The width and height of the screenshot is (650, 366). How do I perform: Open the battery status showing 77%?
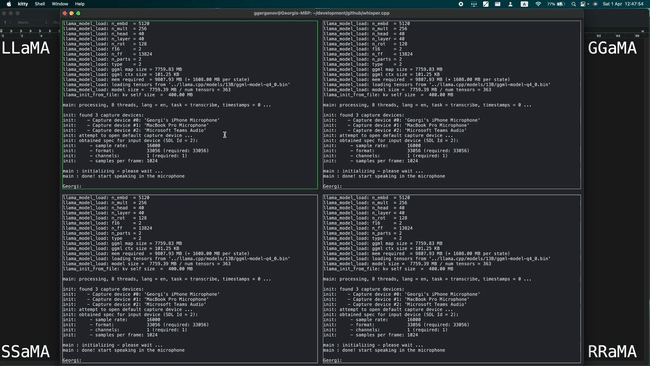(556, 4)
